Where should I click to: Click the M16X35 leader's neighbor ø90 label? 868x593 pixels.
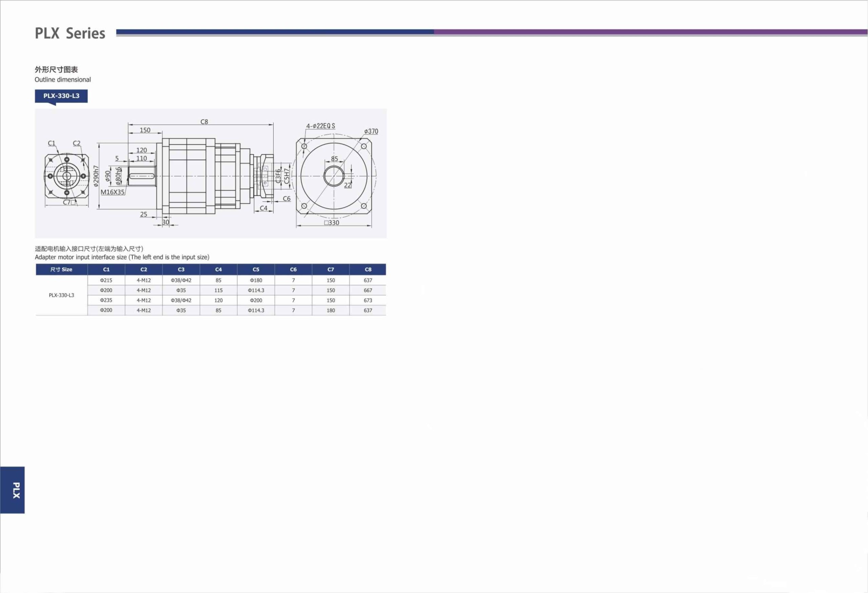(107, 176)
